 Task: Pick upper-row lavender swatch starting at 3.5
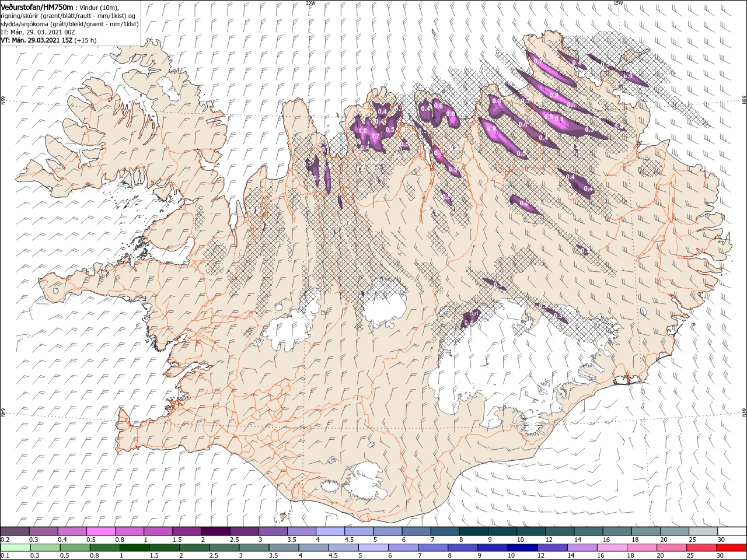301,531
